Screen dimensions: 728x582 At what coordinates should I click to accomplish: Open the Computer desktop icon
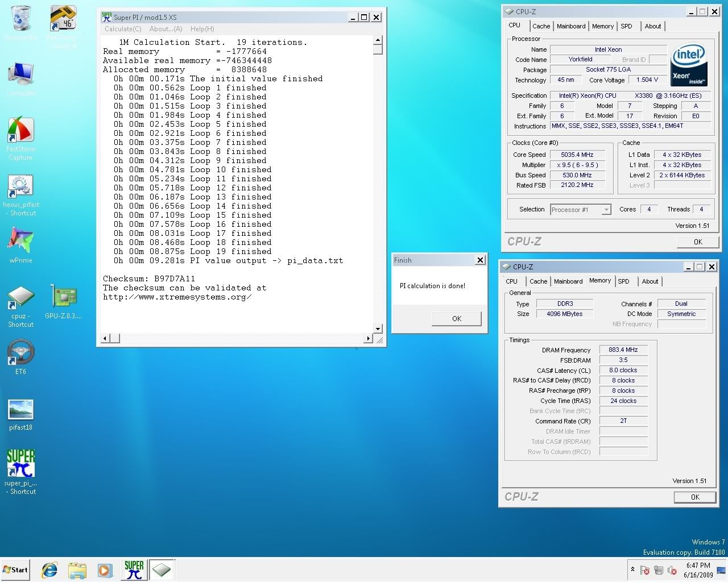(21, 78)
